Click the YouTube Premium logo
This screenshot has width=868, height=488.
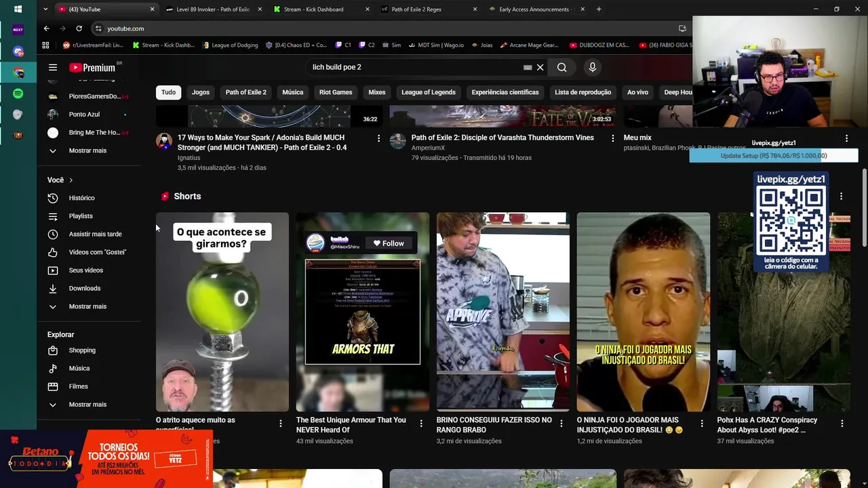[92, 67]
